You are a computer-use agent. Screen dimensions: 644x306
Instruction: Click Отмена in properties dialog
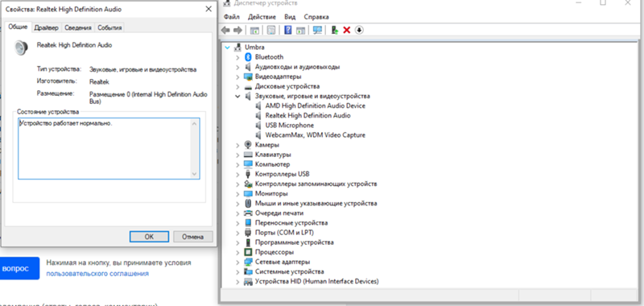(x=193, y=237)
